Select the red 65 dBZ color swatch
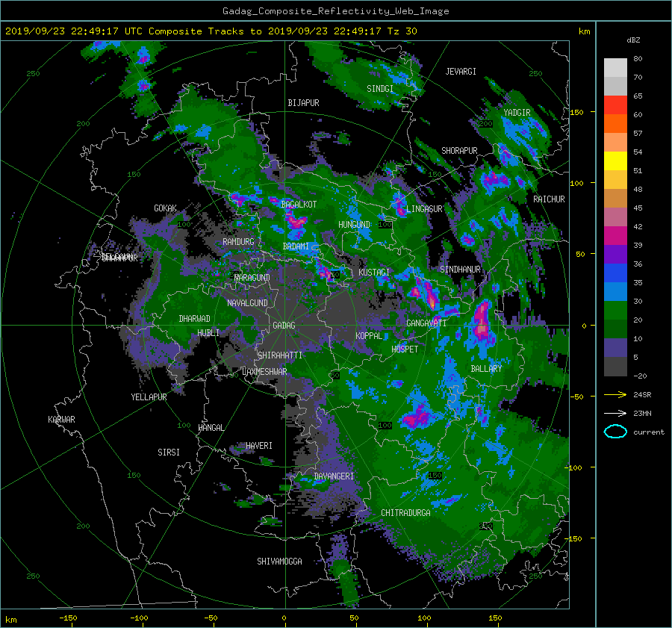 [x=615, y=105]
